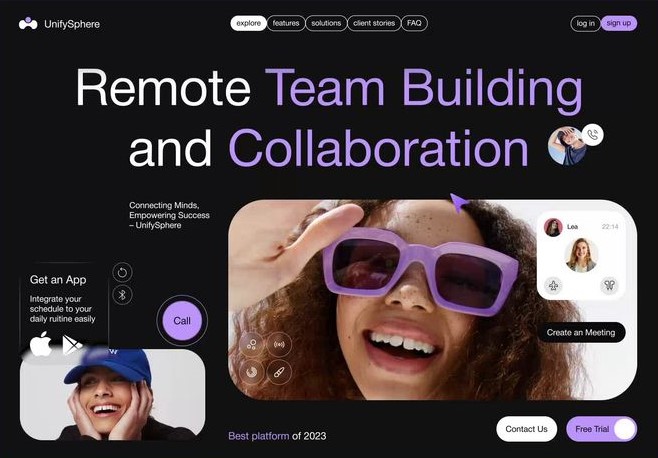Click the Create an Meeting button
Screen dimensions: 658x458
581,332
